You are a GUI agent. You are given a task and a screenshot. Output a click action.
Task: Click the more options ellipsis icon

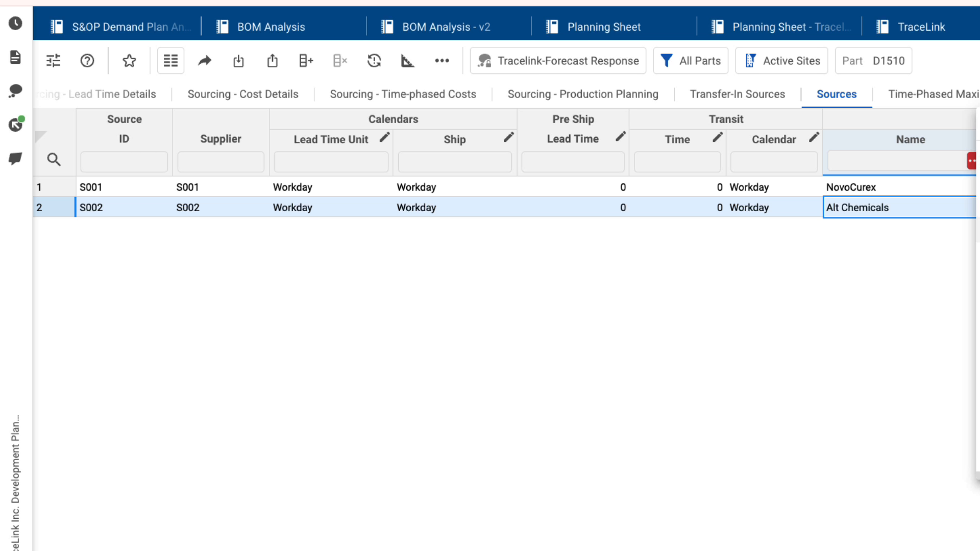(x=442, y=61)
